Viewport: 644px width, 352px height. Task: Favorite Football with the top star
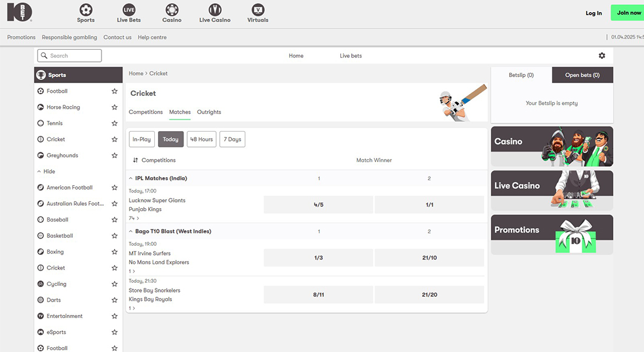click(115, 91)
